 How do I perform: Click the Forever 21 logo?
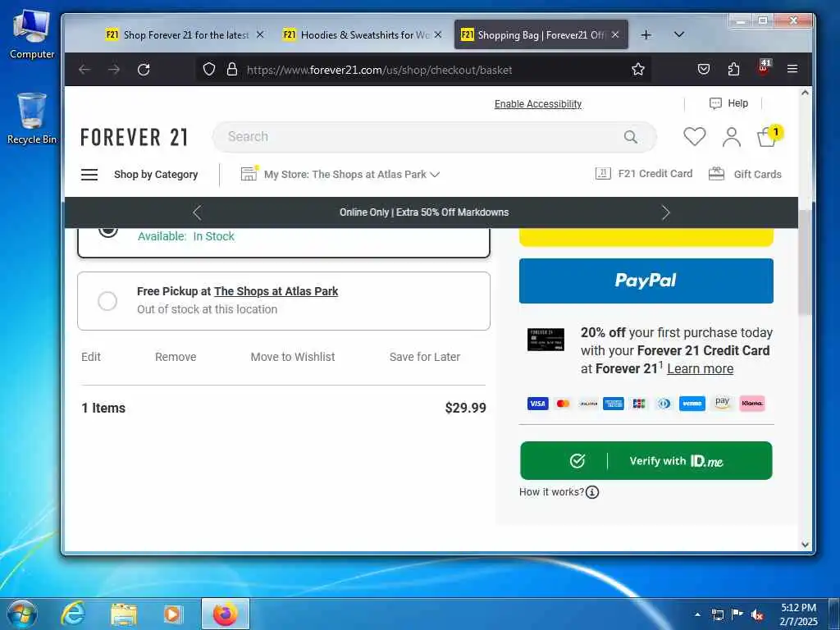click(x=134, y=138)
